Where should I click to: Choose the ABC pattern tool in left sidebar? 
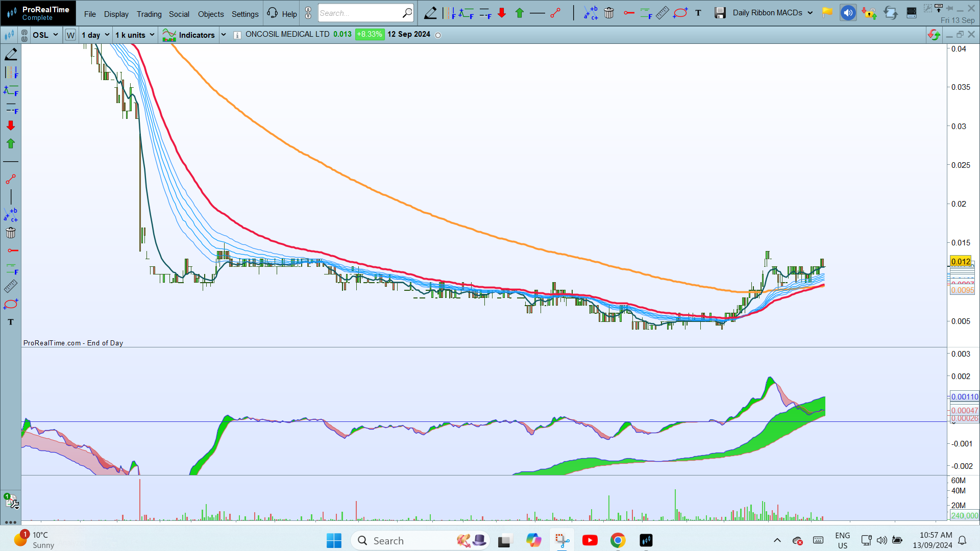(11, 215)
